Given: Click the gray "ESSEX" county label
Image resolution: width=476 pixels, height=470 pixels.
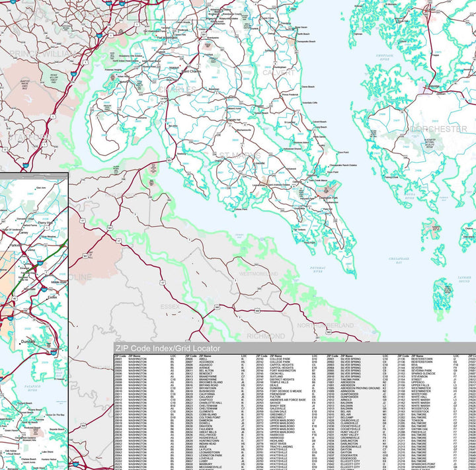Looking at the screenshot, I should 170,307.
